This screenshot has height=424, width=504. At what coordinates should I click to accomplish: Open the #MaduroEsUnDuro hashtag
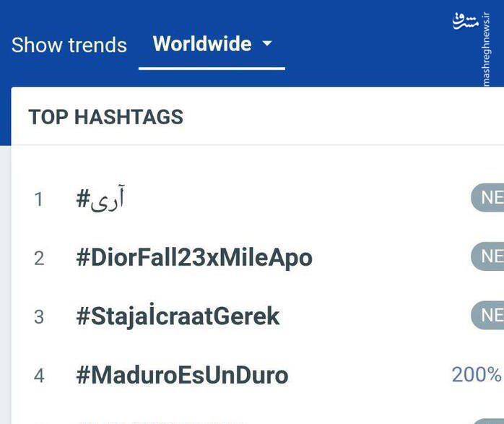[x=182, y=375]
